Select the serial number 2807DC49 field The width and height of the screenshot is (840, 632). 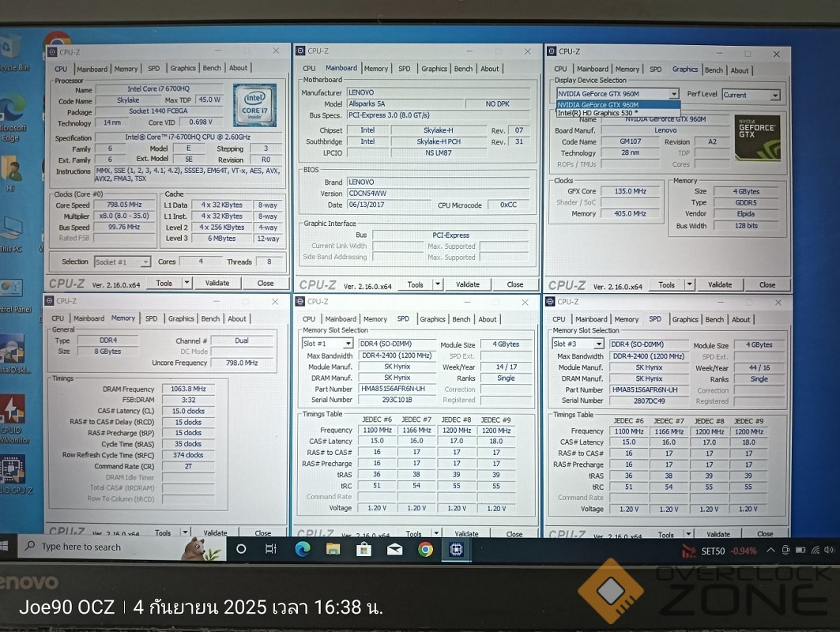649,401
